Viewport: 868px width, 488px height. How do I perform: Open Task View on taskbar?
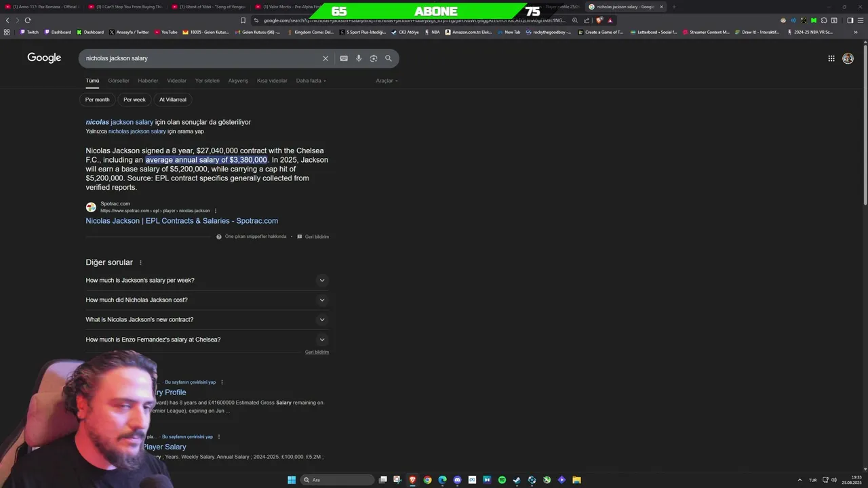pos(383,480)
